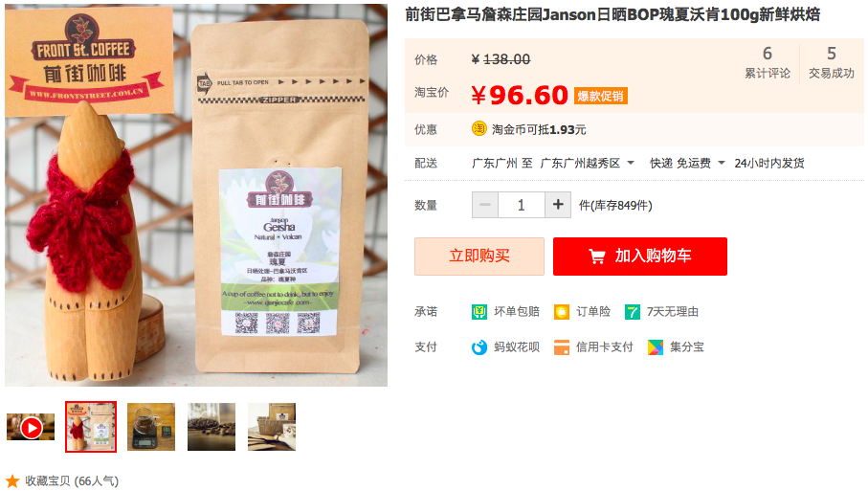Viewport: 868px width, 491px height.
Task: Click the 立即购买 buy now button
Action: click(479, 257)
